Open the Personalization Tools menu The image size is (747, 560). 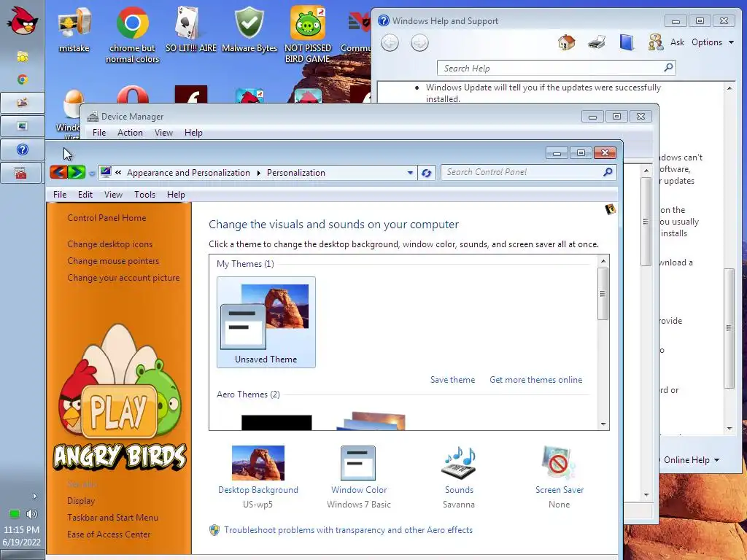145,195
